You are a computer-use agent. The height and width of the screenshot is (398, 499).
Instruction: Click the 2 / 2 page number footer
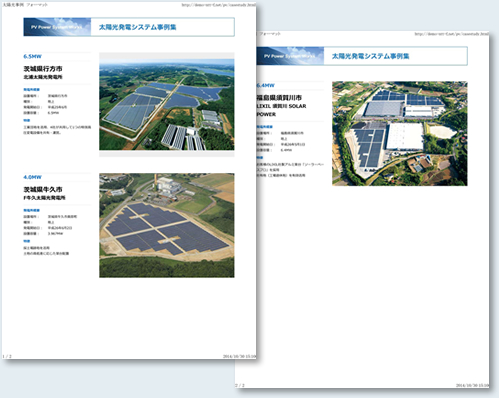click(x=240, y=385)
